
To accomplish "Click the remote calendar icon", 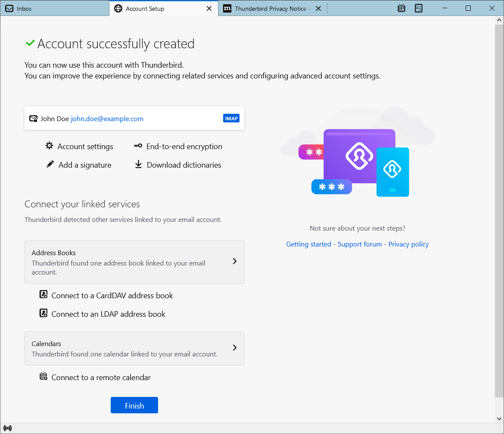I will point(43,377).
